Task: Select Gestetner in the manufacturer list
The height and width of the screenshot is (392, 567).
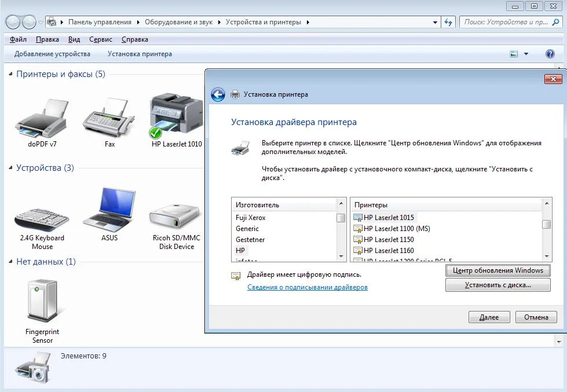Action: pos(250,239)
